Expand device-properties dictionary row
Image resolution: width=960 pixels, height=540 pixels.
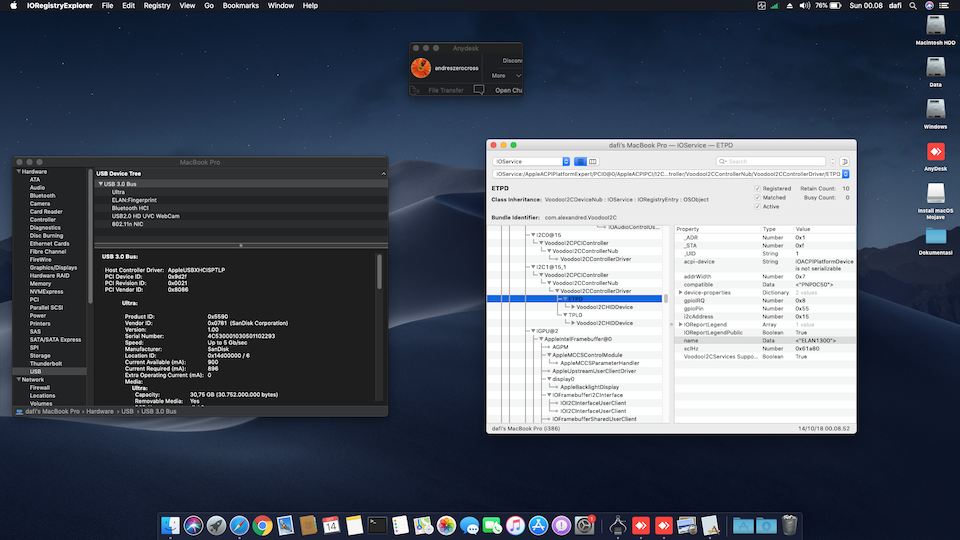tap(680, 292)
